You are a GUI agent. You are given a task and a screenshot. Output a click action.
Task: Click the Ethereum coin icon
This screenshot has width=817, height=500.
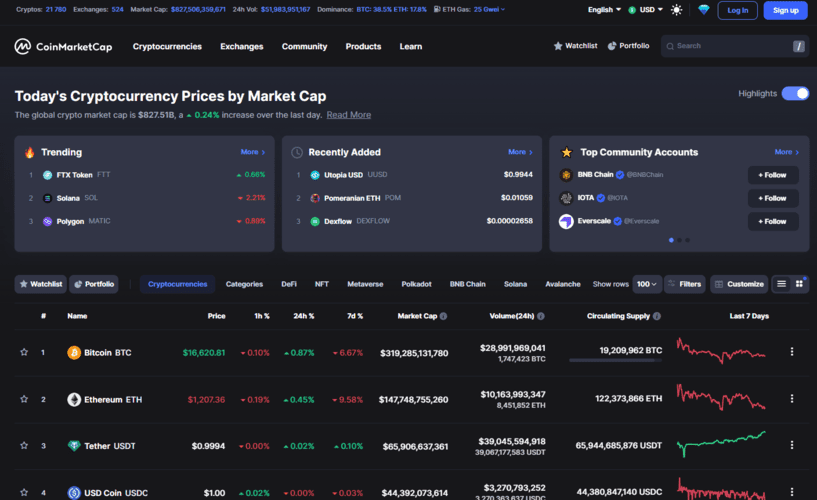pos(74,399)
